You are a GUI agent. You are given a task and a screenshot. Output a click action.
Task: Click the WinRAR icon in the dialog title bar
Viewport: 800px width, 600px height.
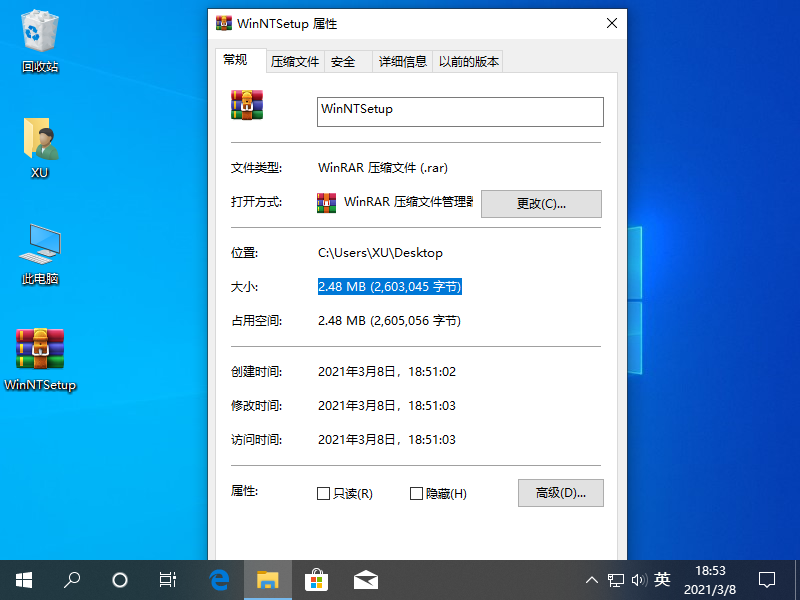coord(224,23)
